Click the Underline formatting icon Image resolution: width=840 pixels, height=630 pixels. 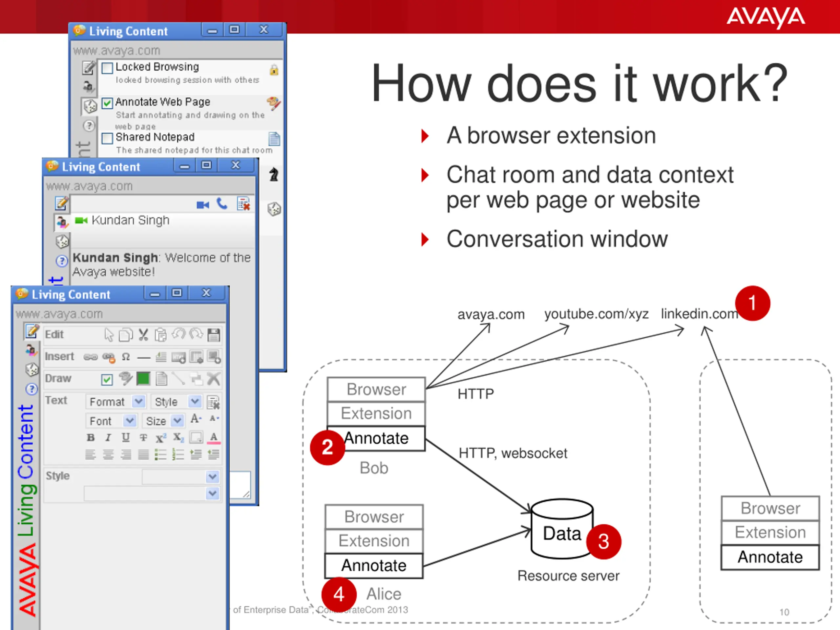[126, 437]
